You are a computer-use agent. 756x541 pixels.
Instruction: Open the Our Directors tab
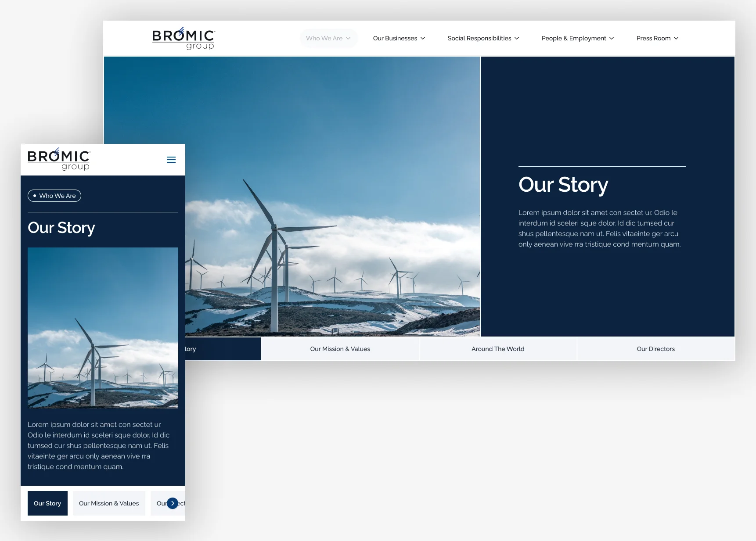click(655, 349)
